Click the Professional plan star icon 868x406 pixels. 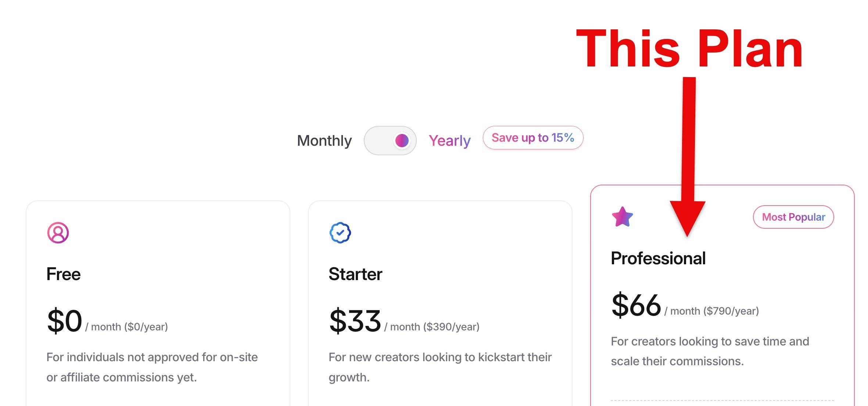click(622, 217)
